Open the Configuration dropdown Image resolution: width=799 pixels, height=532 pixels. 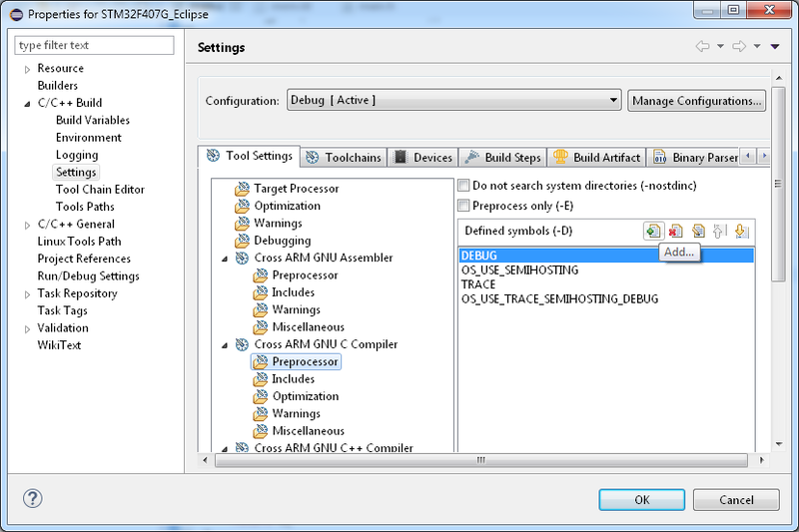click(x=453, y=101)
